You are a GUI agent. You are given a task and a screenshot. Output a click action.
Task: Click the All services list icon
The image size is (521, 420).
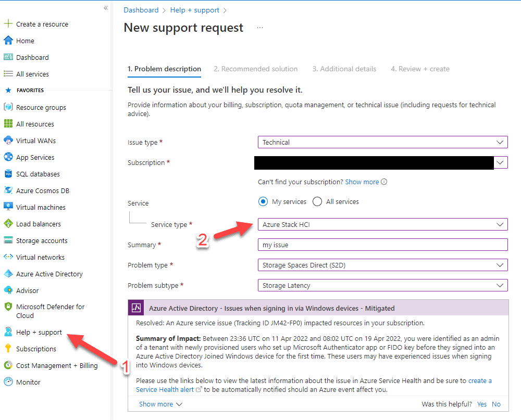point(8,74)
